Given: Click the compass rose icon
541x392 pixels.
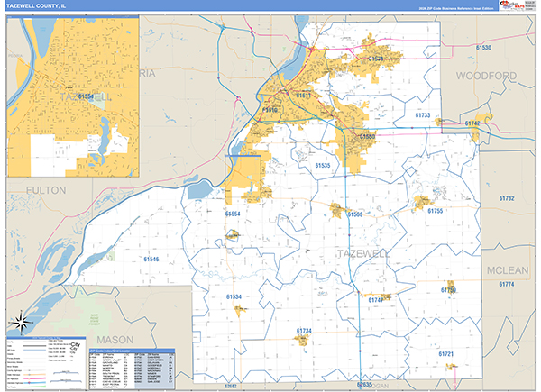Looking at the screenshot, I should [22, 323].
